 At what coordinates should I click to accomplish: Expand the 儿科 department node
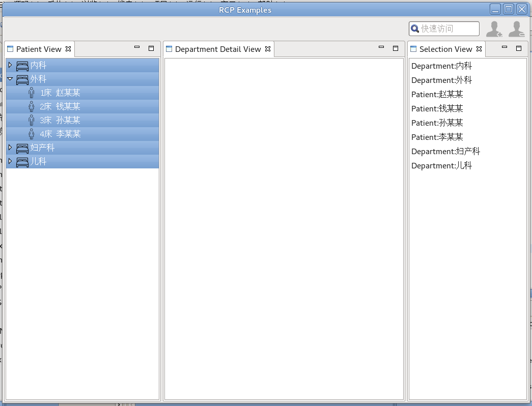tap(10, 161)
